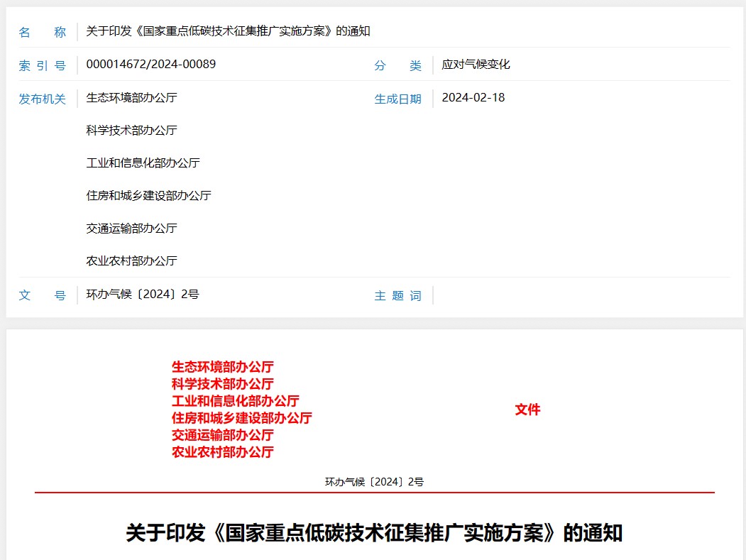Click black 农业农村部办公厅 in the info table
The height and width of the screenshot is (560, 746).
point(131,261)
